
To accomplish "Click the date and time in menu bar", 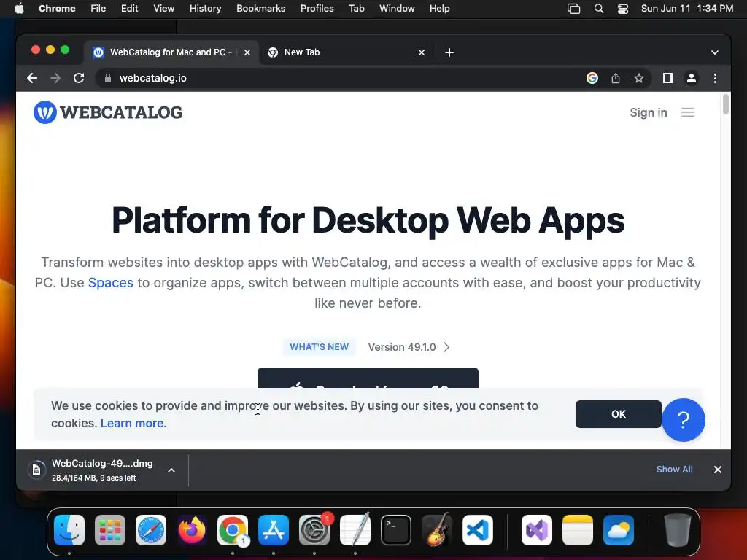I will [x=687, y=9].
